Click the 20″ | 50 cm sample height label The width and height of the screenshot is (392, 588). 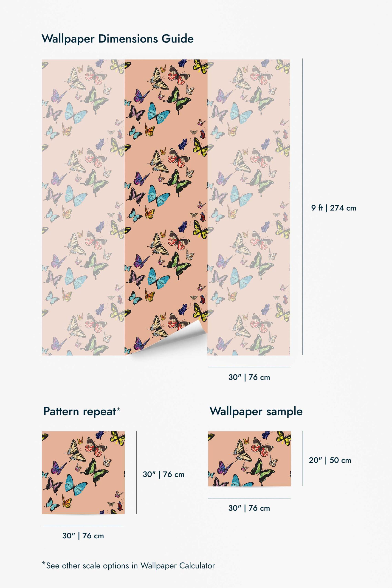pos(330,460)
